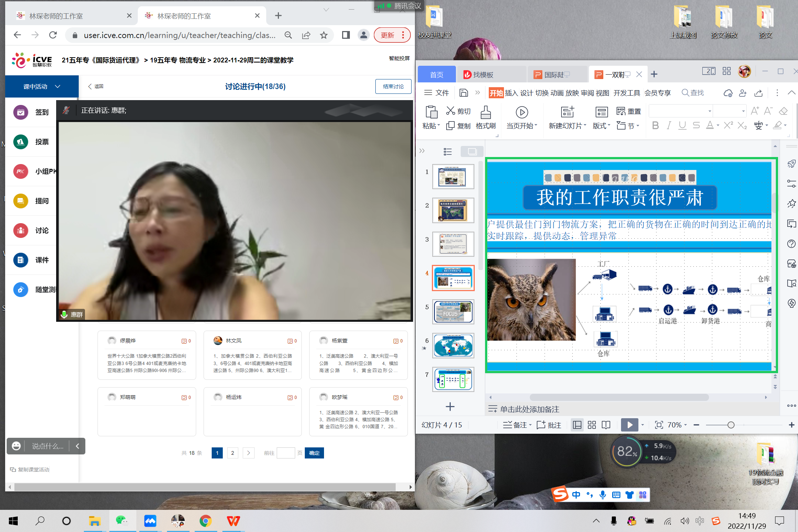
Task: Expand the 备注 notes dropdown arrow
Action: tap(531, 425)
